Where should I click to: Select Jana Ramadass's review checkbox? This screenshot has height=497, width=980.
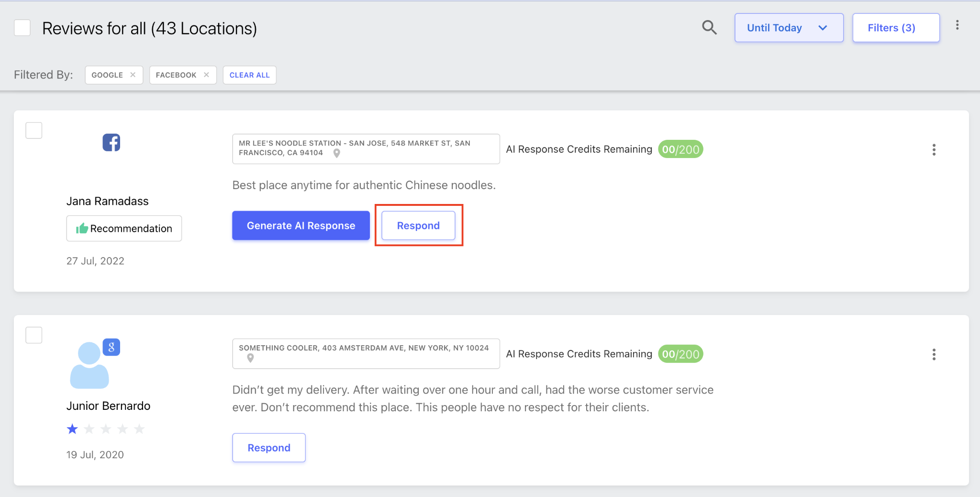click(33, 130)
